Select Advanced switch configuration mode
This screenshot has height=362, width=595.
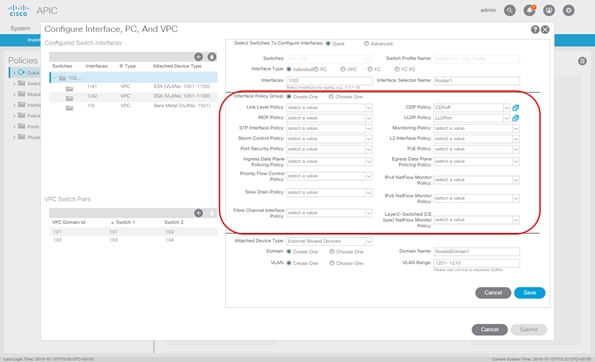[367, 44]
